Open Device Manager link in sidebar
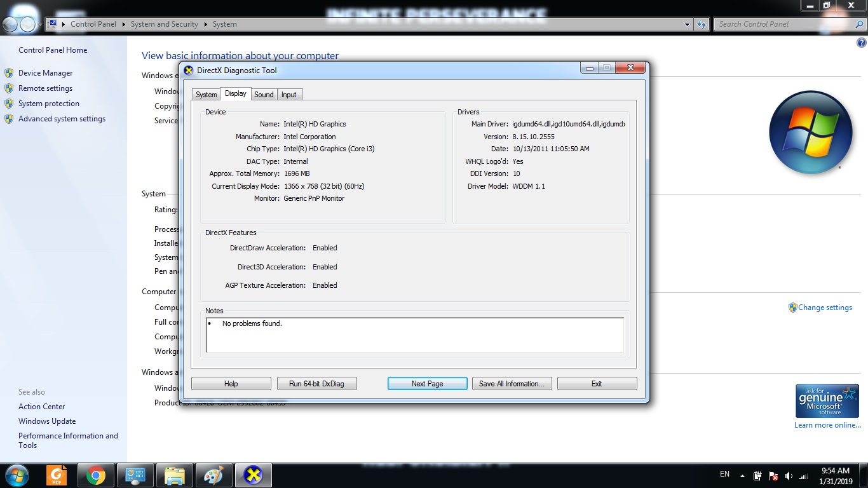Screen dimensions: 868x488 tap(45, 73)
